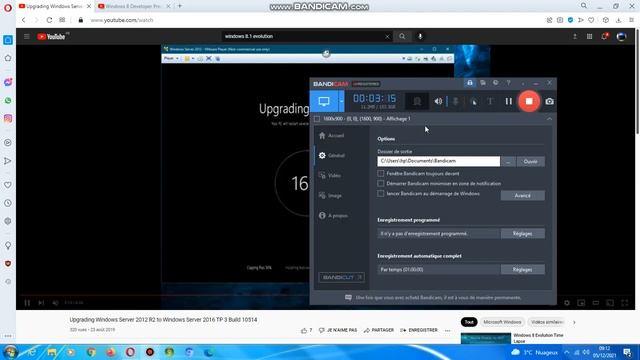Open WhatsApp in Opera sidebar
This screenshot has height=360, width=640.
tap(8, 100)
